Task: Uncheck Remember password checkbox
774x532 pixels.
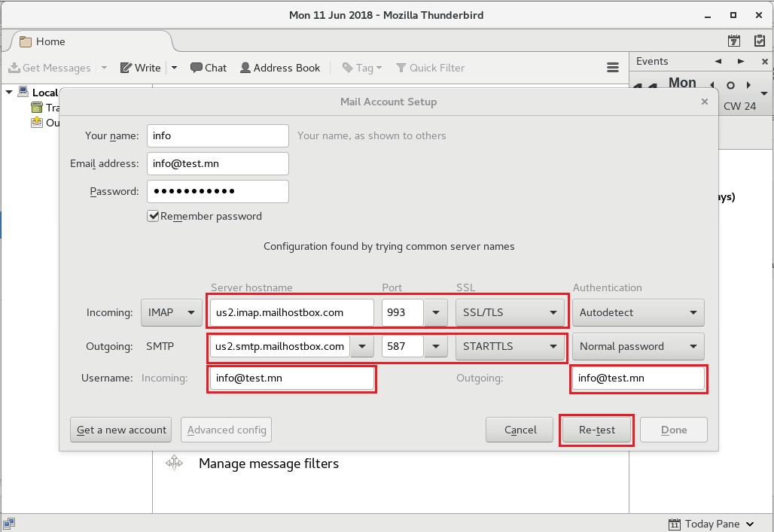Action: coord(153,216)
